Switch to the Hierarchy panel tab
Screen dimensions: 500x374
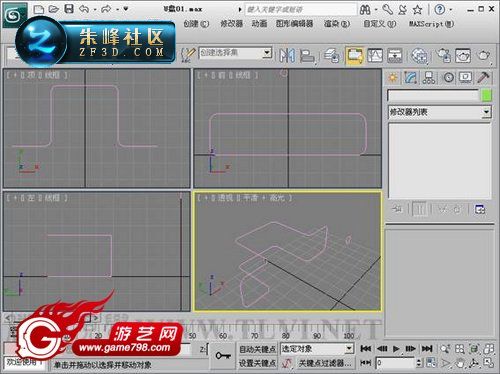[x=429, y=78]
